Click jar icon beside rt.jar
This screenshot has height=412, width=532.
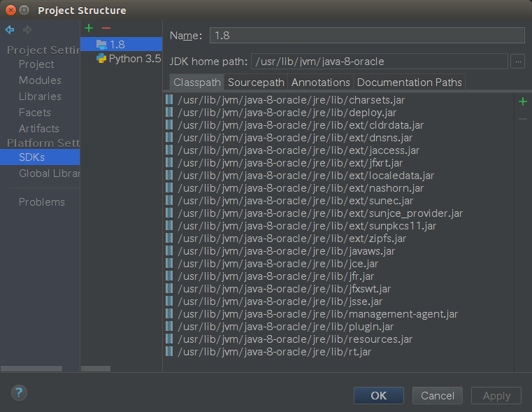pos(169,351)
